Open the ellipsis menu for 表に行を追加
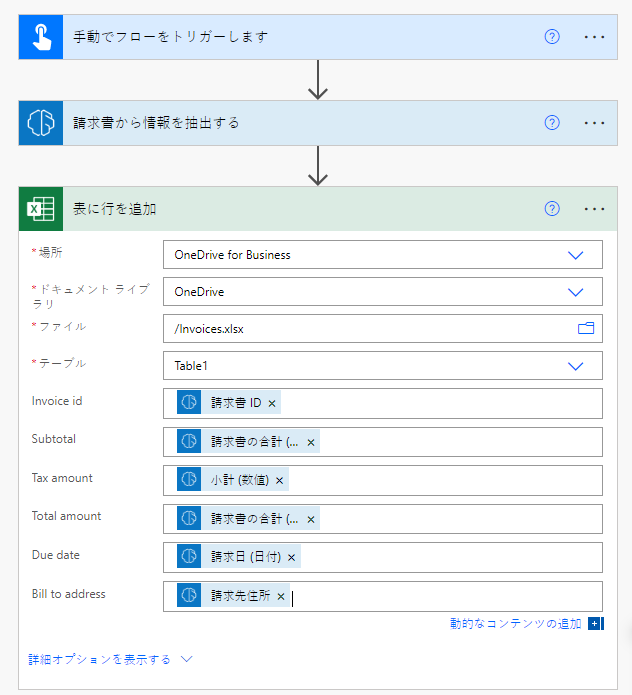The height and width of the screenshot is (695, 632). tap(595, 209)
